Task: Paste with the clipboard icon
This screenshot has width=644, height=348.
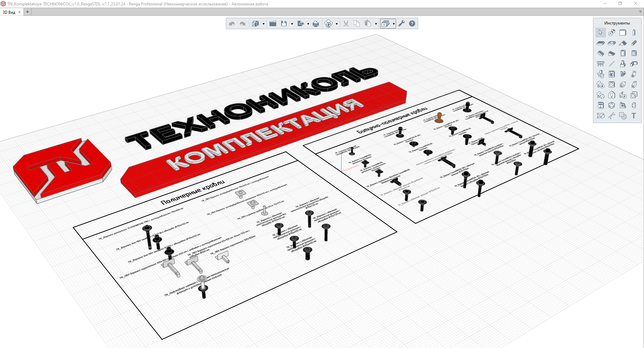Action: click(x=368, y=23)
